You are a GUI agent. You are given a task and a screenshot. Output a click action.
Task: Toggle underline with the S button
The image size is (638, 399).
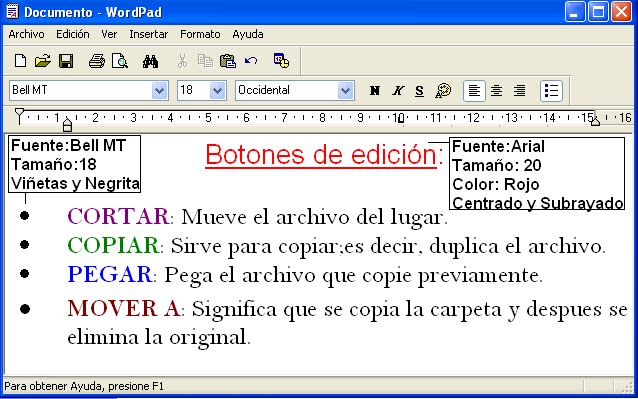(x=420, y=90)
